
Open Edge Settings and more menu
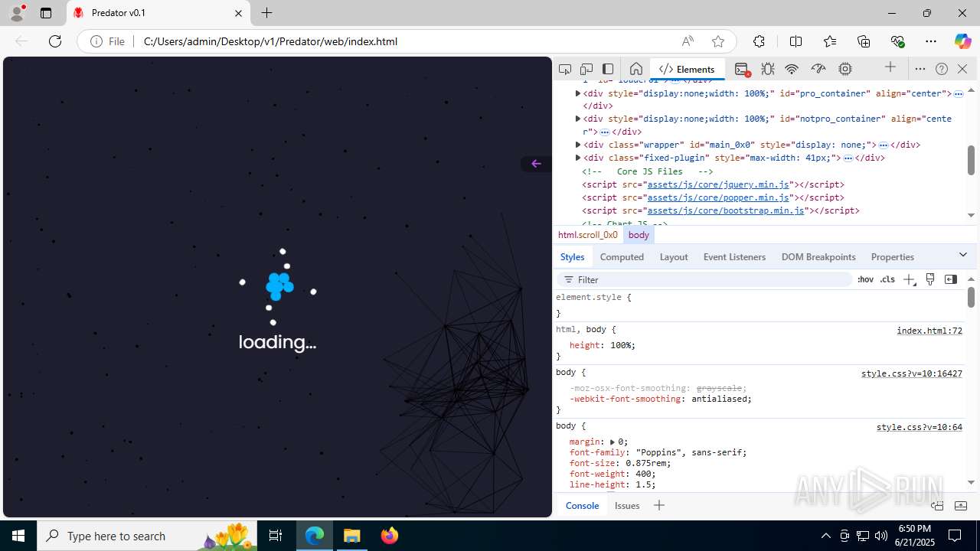click(x=931, y=41)
